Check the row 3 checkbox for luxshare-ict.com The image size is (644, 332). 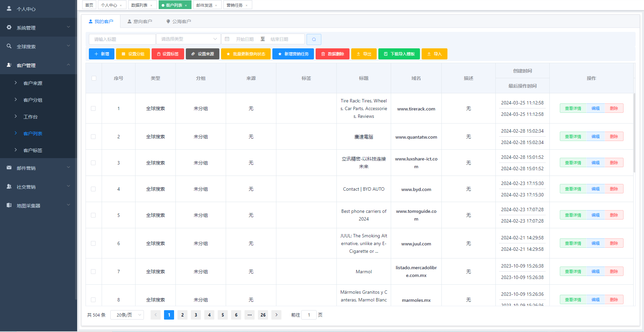[x=93, y=163]
